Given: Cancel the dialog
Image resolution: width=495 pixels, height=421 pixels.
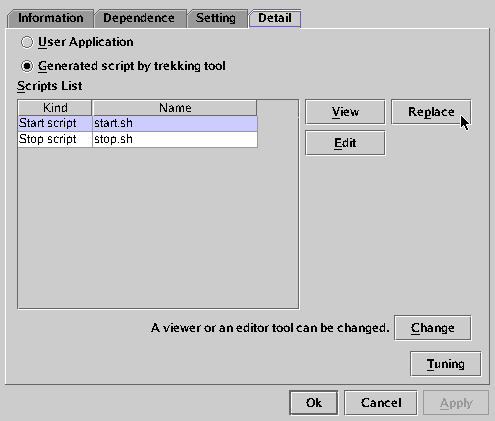Looking at the screenshot, I should (381, 403).
